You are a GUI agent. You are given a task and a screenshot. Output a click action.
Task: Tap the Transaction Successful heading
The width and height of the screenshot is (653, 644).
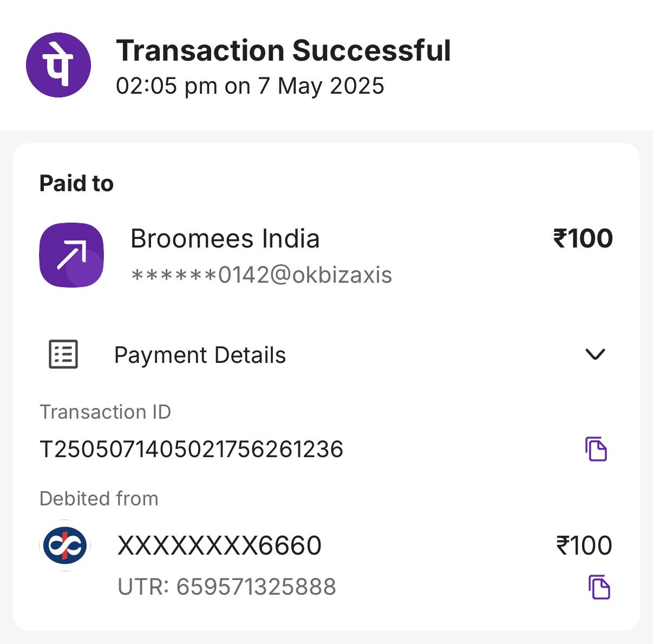pos(283,51)
